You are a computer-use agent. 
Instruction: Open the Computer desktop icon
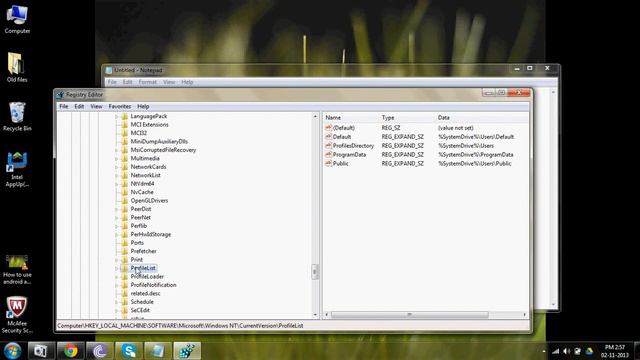pyautogui.click(x=17, y=19)
